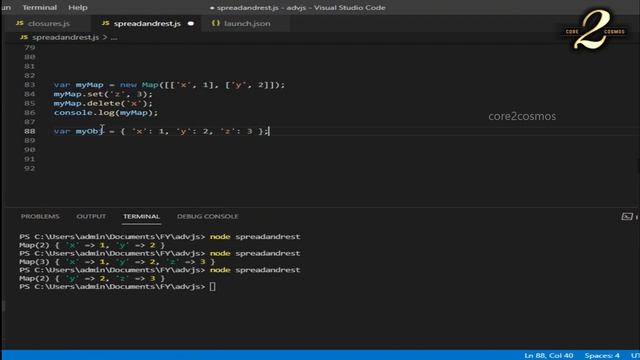The image size is (640, 360).
Task: Click line number 88 in the gutter
Action: [x=29, y=131]
